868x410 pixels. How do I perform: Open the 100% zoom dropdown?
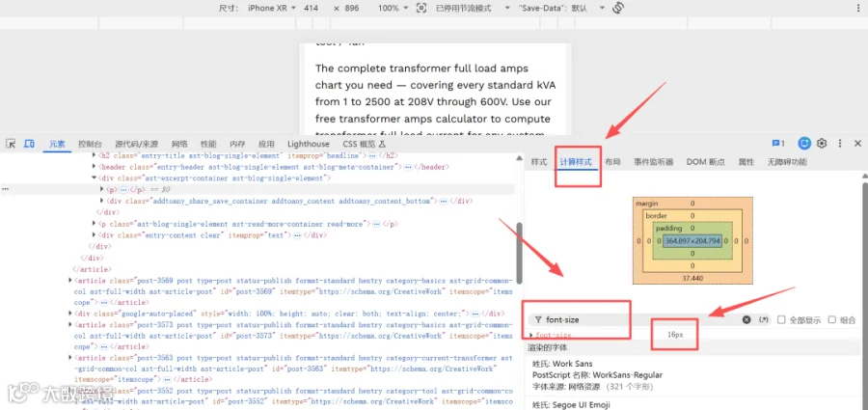(393, 9)
